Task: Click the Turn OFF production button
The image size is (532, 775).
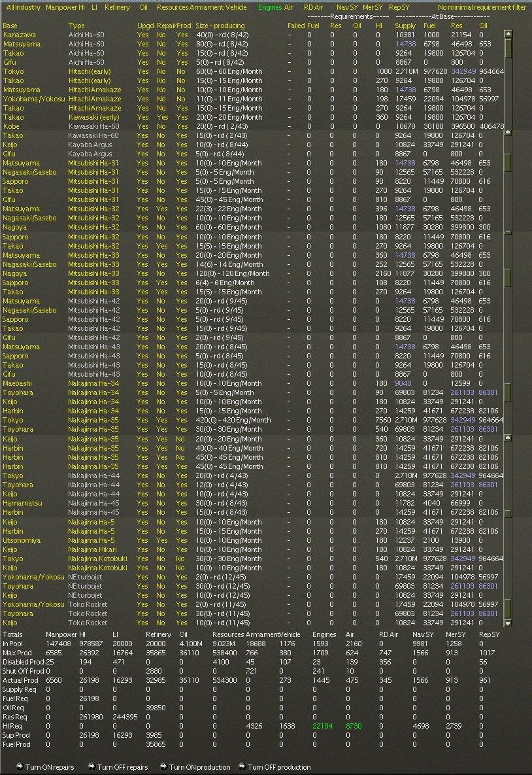Action: tap(274, 767)
